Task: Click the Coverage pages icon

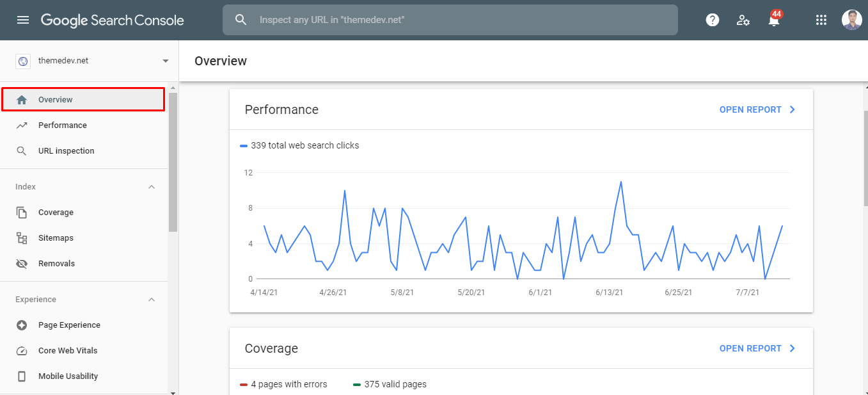Action: (22, 213)
